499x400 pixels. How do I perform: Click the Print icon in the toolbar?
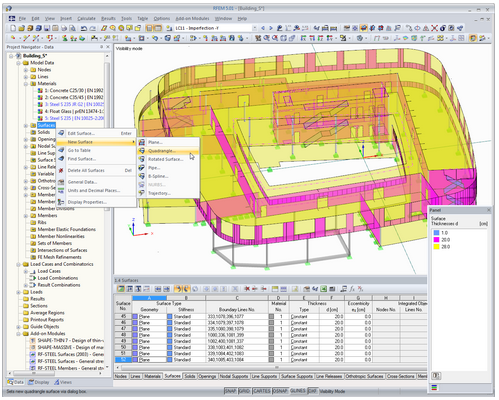click(64, 28)
